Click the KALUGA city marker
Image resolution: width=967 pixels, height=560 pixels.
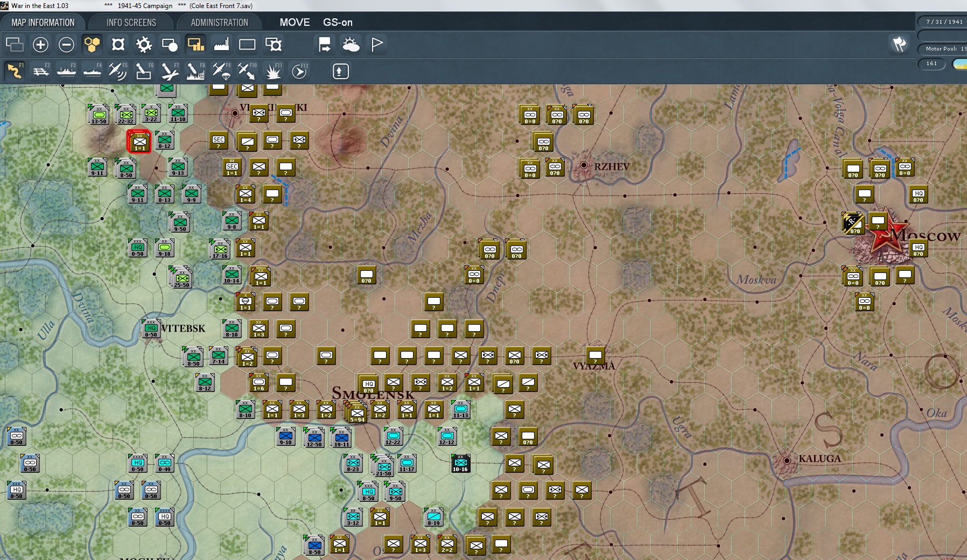tap(787, 460)
